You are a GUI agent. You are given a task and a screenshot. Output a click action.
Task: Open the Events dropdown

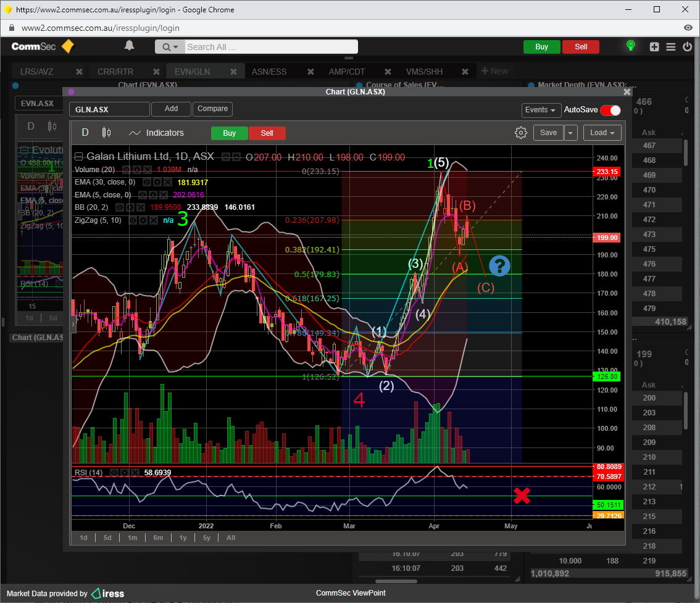point(541,110)
